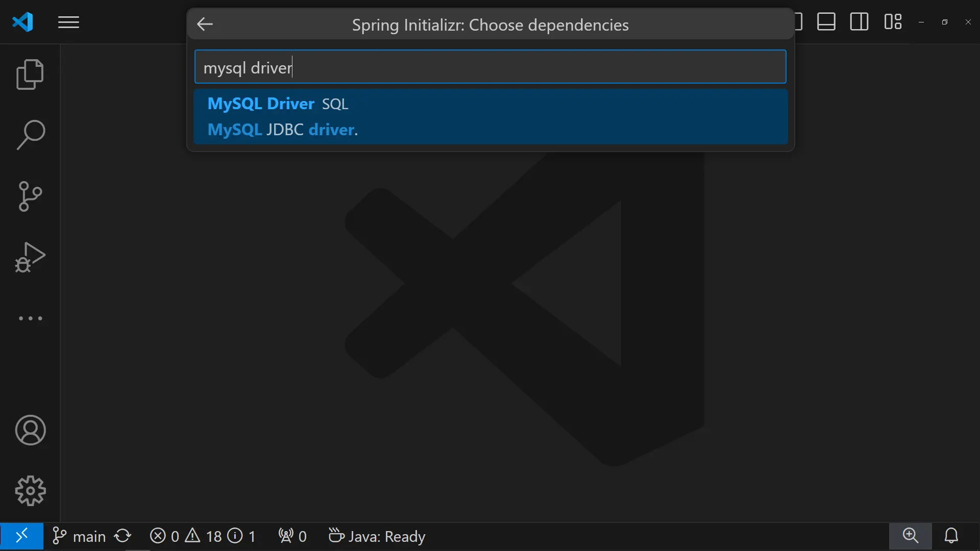
Task: Click the Java: Ready status item
Action: [377, 536]
